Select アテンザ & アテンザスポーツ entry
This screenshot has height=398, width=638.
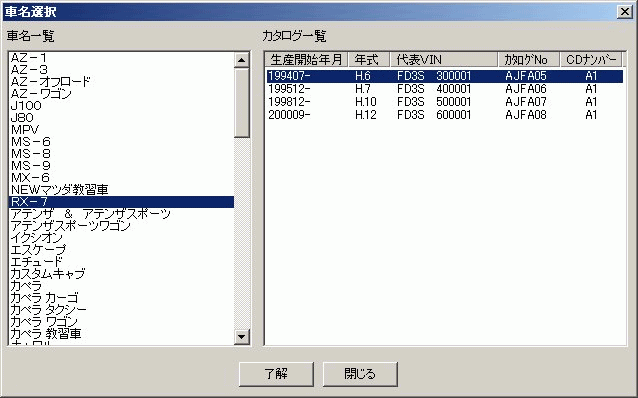click(x=121, y=214)
